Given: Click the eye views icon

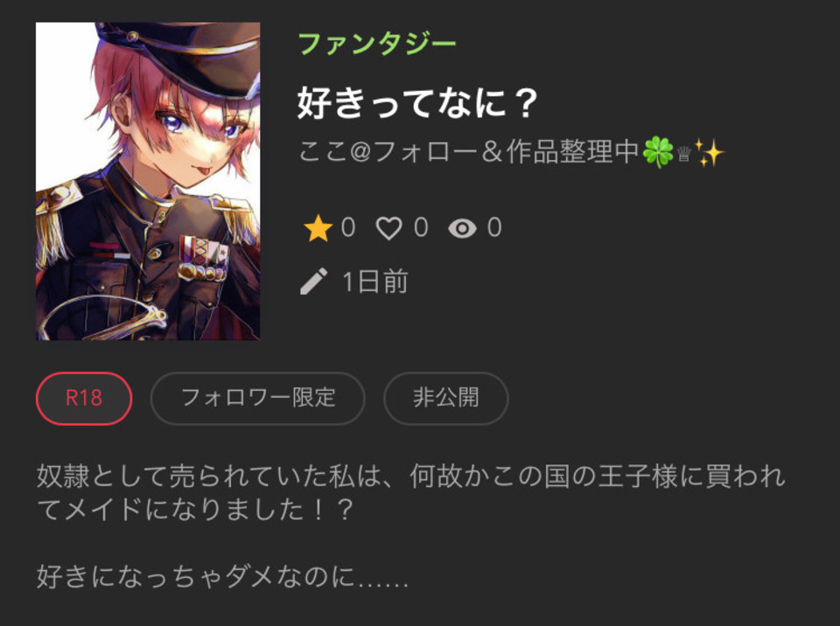Looking at the screenshot, I should click(x=462, y=229).
